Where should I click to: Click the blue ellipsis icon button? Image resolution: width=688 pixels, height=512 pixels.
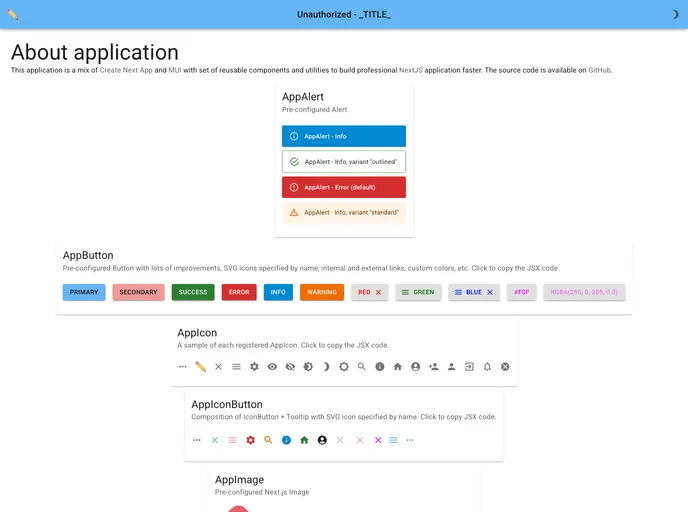[410, 440]
